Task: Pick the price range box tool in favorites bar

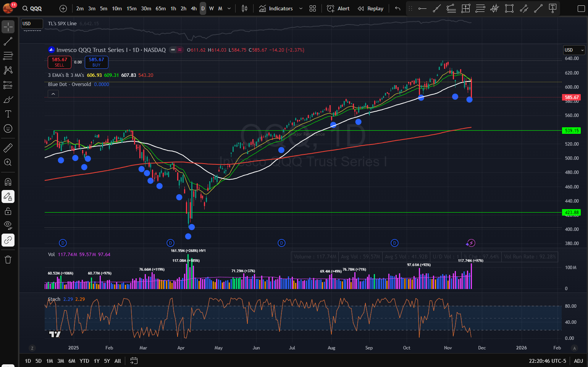Action: click(465, 8)
